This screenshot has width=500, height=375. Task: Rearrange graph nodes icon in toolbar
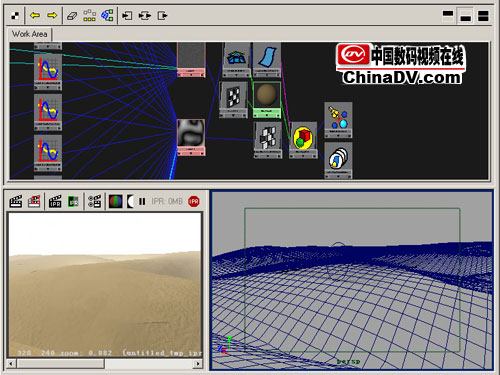point(89,15)
